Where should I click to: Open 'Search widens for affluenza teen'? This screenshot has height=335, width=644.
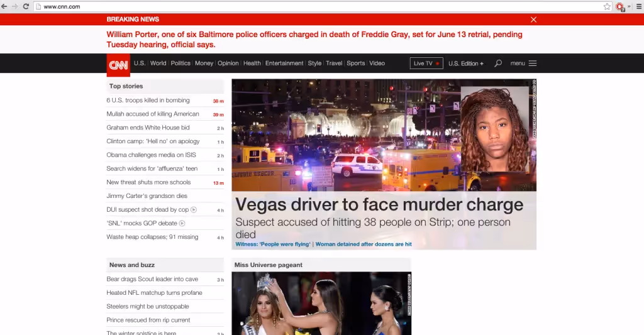point(152,168)
